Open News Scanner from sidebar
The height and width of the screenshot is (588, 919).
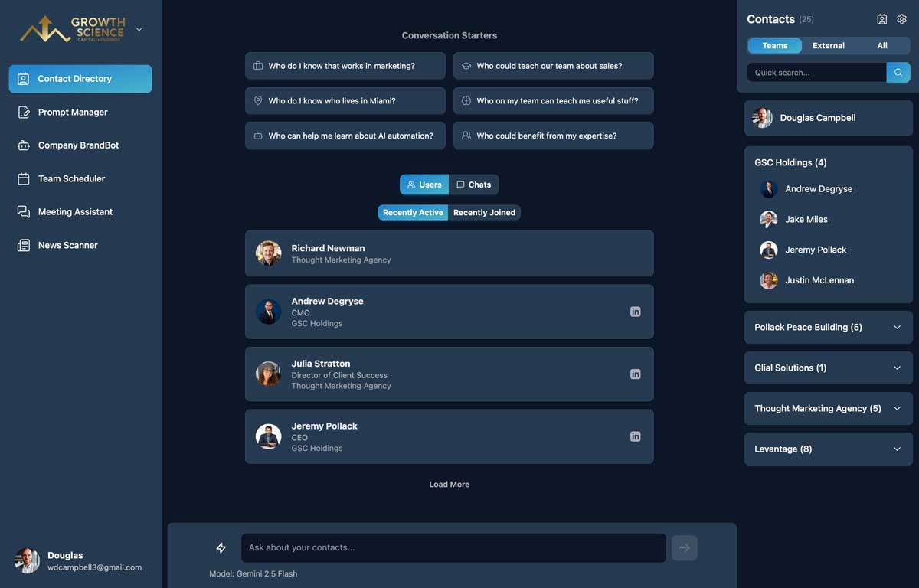[x=80, y=246]
